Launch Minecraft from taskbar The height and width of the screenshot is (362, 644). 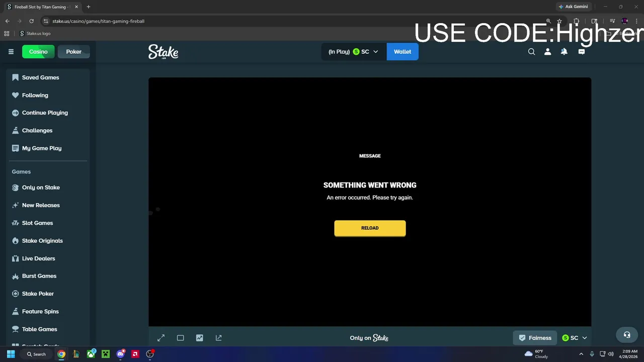click(106, 354)
